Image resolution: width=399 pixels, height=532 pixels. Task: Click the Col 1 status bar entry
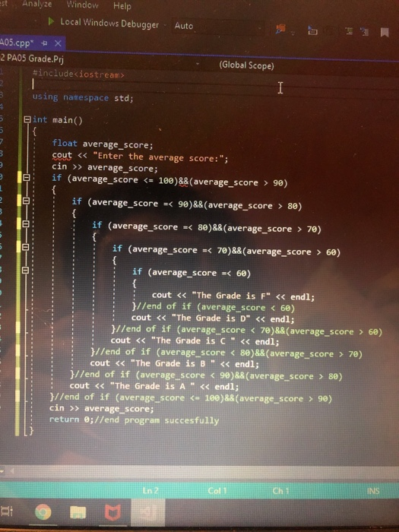pyautogui.click(x=217, y=491)
